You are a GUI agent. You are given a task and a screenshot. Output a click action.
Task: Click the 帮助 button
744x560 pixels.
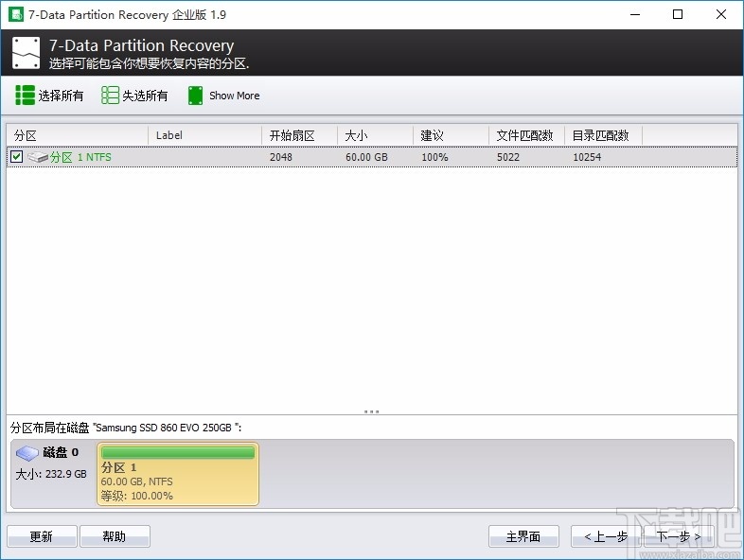(115, 536)
